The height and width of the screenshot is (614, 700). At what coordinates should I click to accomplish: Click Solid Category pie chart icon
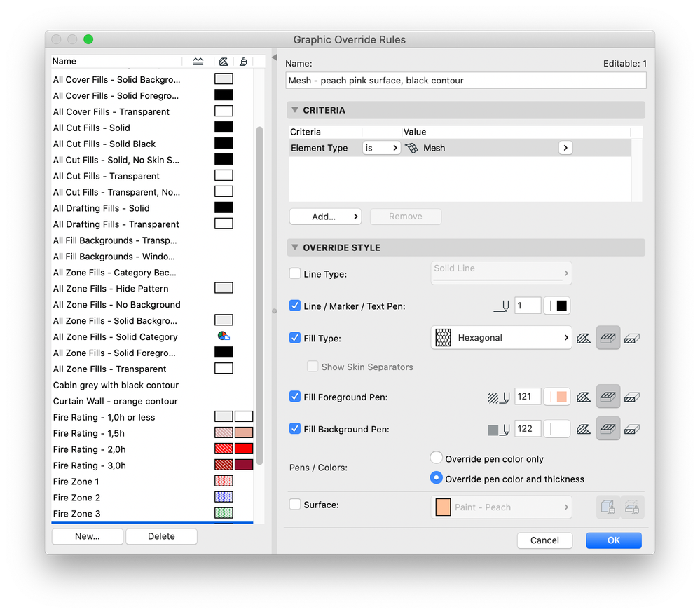pyautogui.click(x=224, y=336)
